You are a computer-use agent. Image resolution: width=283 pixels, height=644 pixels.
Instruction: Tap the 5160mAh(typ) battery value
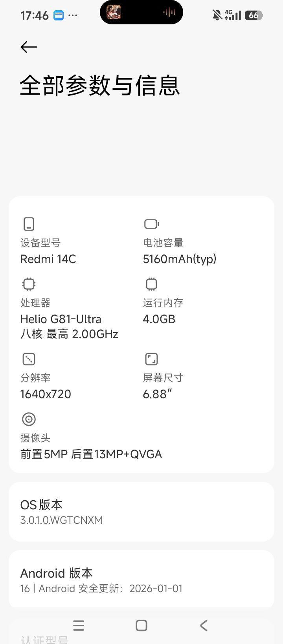180,259
